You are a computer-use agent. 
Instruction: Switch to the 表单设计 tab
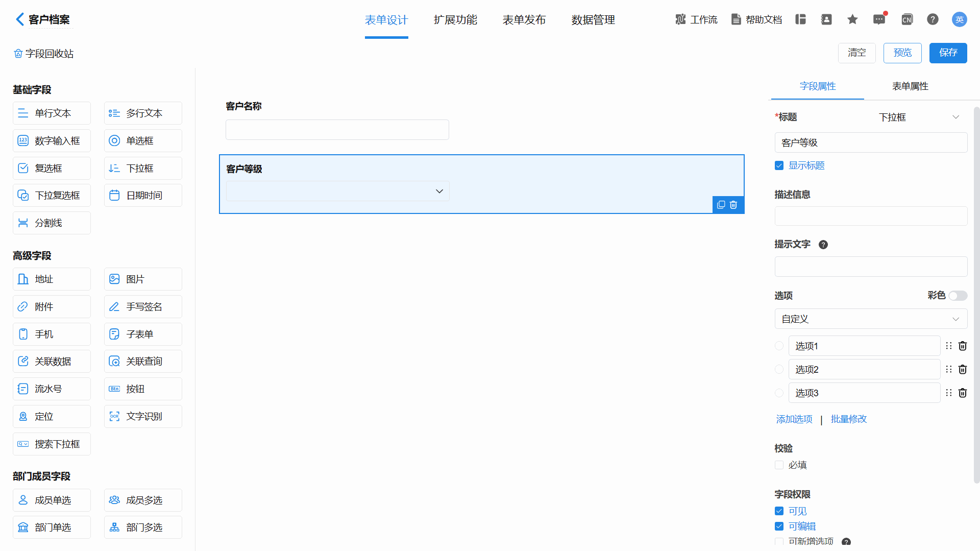386,20
